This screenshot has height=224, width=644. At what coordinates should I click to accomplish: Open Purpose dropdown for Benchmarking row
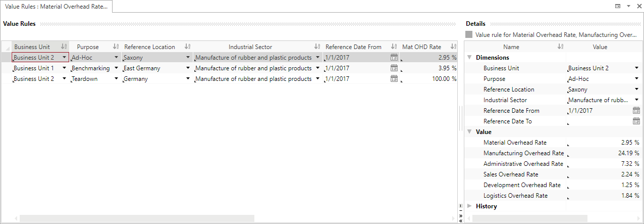point(117,68)
